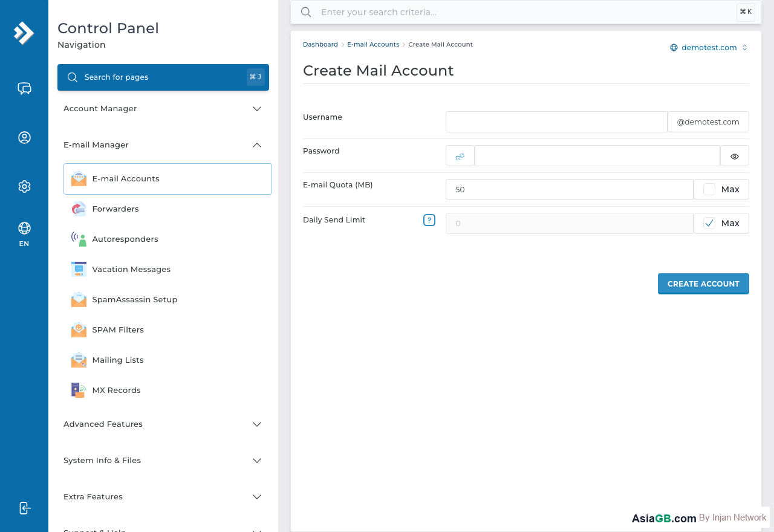
Task: Expand the System Info & Files section
Action: pyautogui.click(x=163, y=461)
